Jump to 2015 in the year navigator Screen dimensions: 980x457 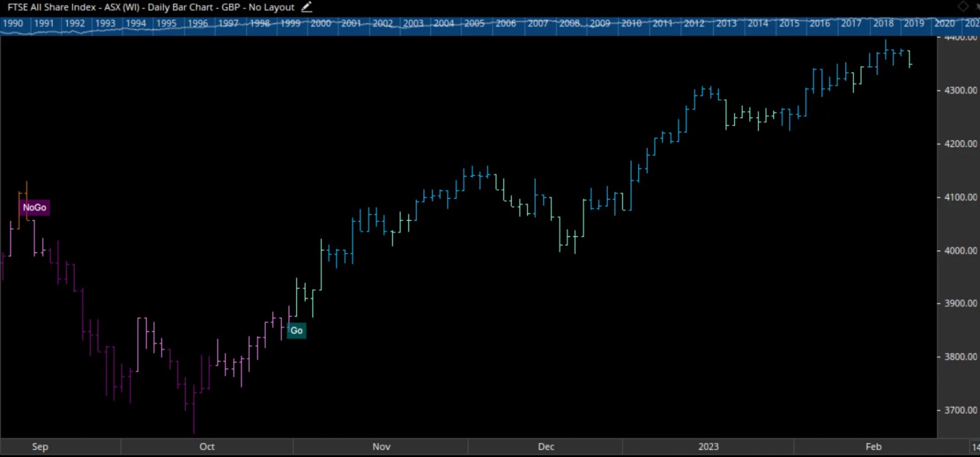[x=789, y=23]
